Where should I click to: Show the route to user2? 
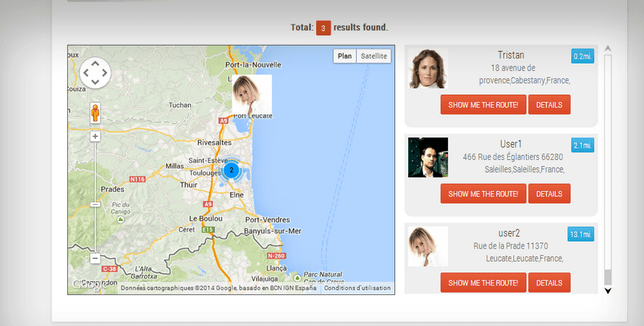[483, 283]
